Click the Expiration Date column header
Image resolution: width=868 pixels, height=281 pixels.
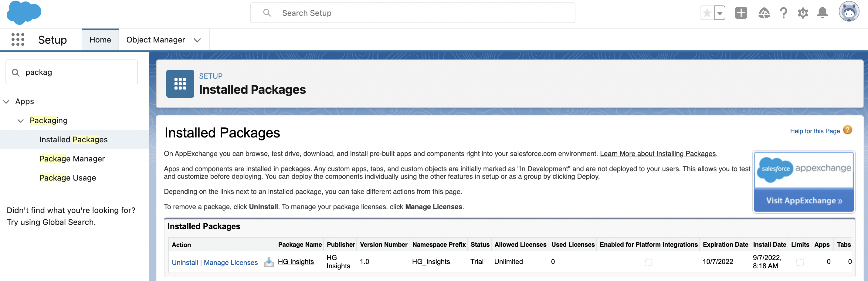pyautogui.click(x=725, y=245)
